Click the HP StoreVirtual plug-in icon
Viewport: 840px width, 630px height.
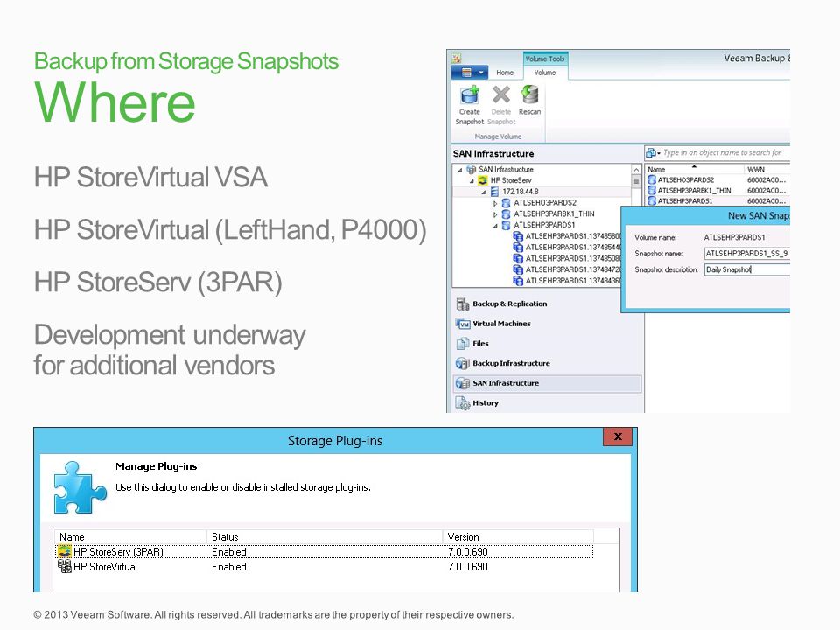pos(65,566)
